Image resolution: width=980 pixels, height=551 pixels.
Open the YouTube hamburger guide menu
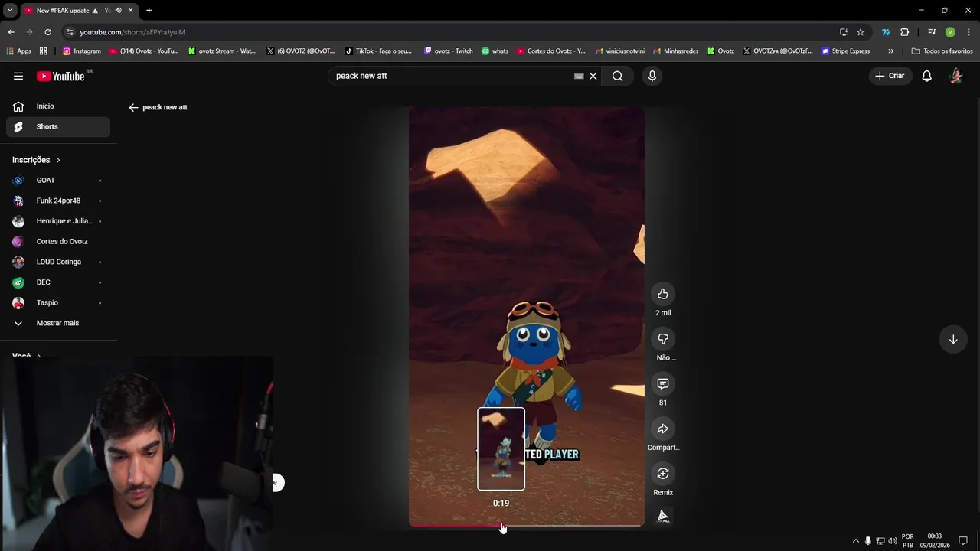point(18,76)
